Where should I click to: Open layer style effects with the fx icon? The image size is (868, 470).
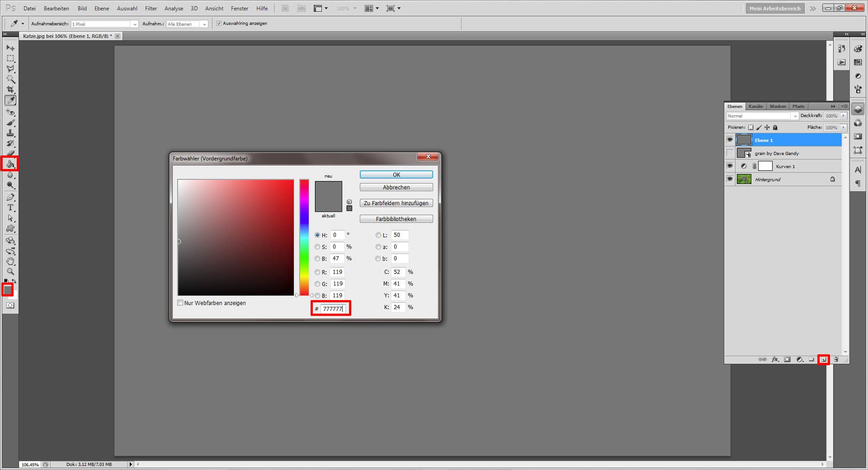click(x=775, y=359)
